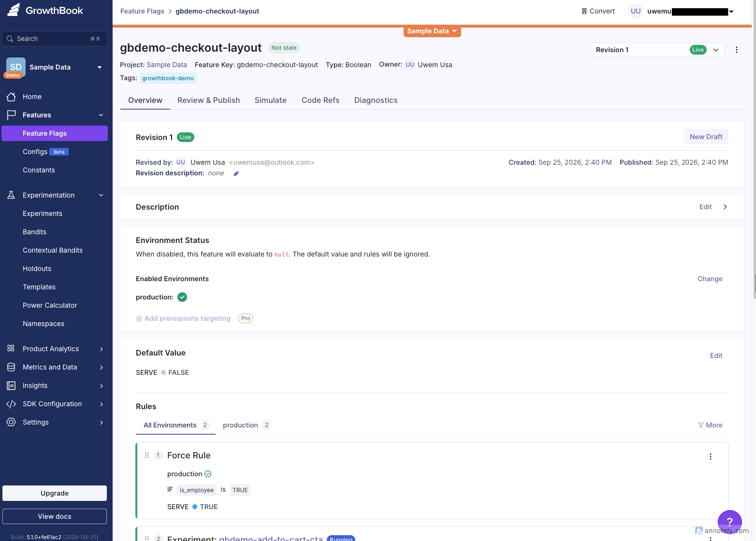Image resolution: width=756 pixels, height=541 pixels.
Task: Open the Home page icon
Action: [x=11, y=97]
